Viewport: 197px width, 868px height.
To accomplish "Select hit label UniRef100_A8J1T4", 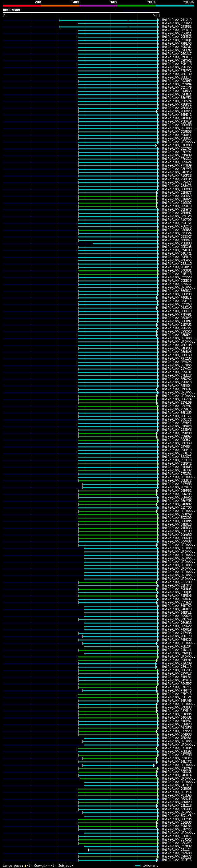I will pos(176,301).
